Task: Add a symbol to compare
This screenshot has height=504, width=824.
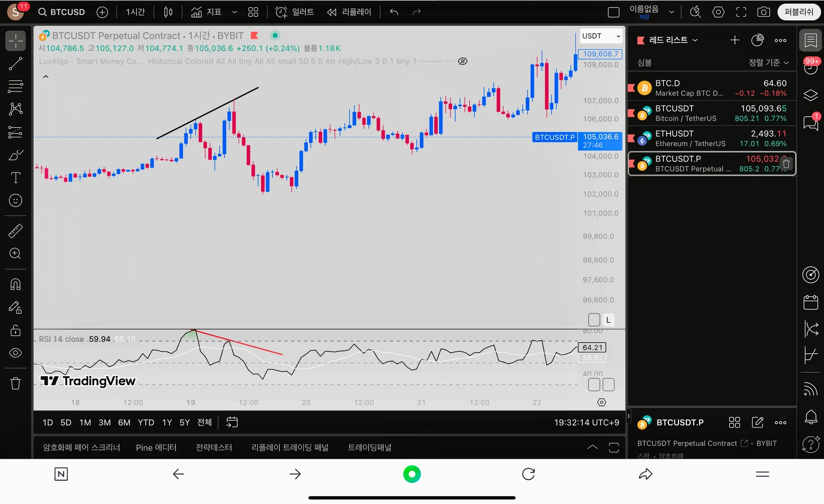Action: (x=102, y=12)
